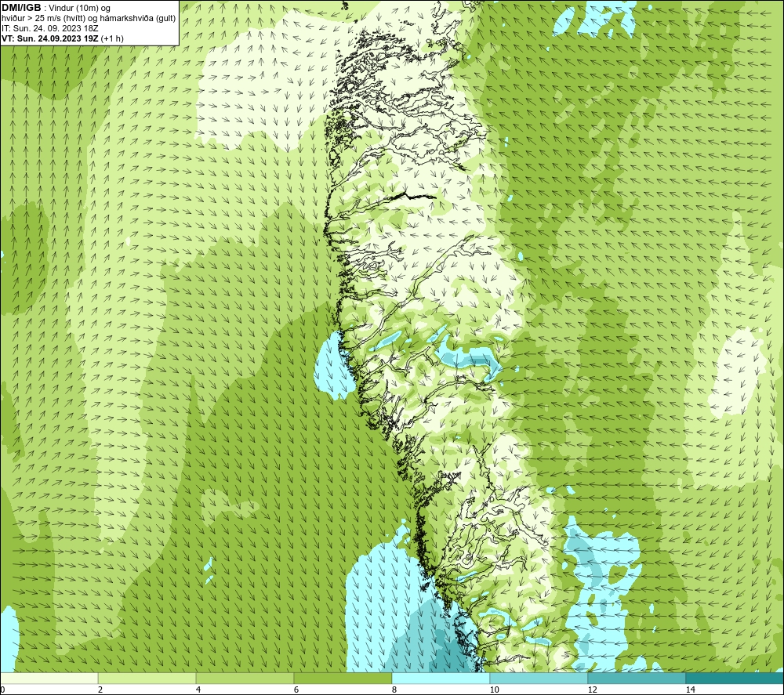Click the dark teal colorbar segment above 14
Viewport: 784px width, 695px height.
pos(735,679)
